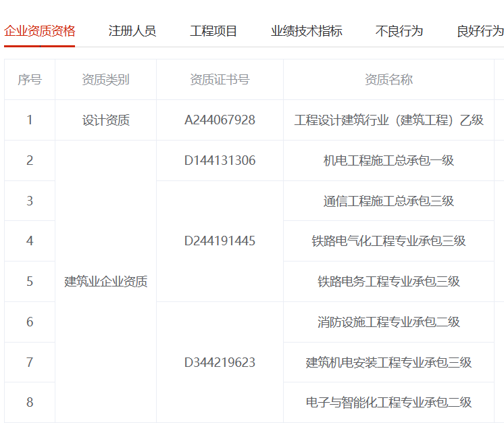Click certificate number D344219623
The image size is (504, 423).
220,362
